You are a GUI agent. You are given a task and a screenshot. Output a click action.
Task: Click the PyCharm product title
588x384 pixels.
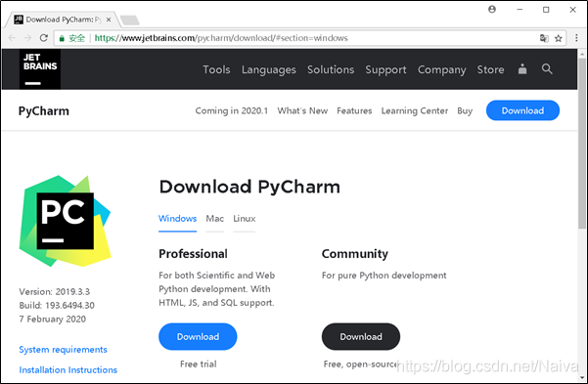[44, 111]
